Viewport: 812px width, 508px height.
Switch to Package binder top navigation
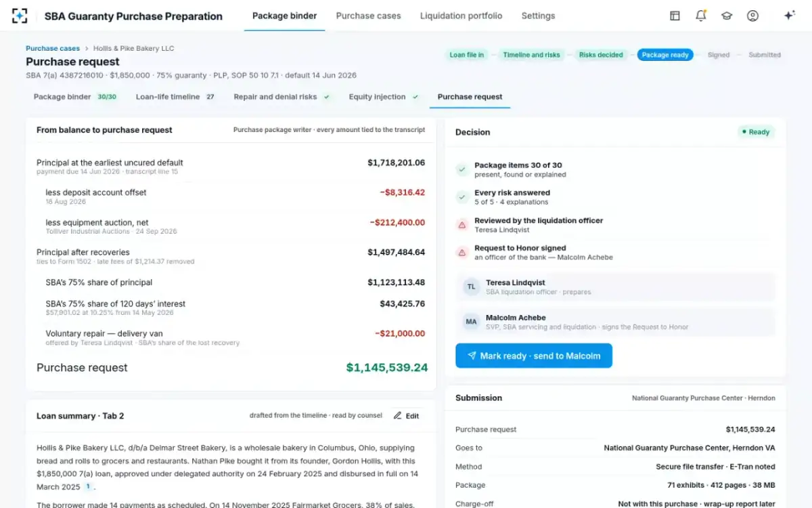pos(284,16)
